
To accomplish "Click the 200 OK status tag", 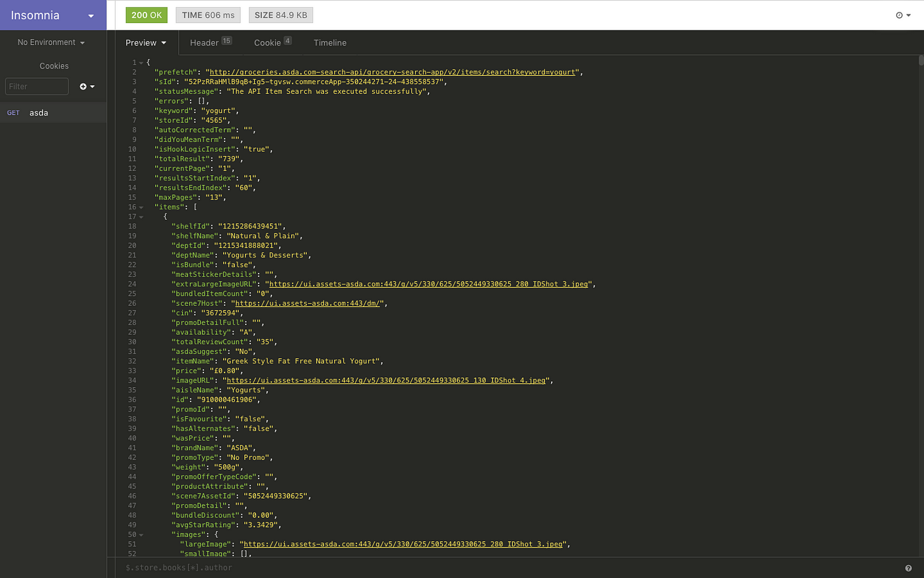I will click(x=147, y=15).
